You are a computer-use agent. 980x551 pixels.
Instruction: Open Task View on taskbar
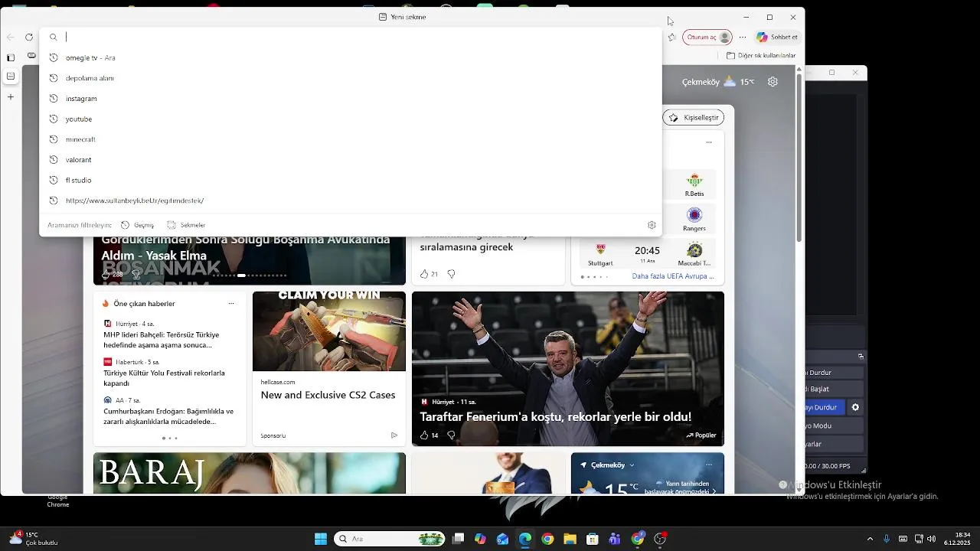(x=458, y=539)
